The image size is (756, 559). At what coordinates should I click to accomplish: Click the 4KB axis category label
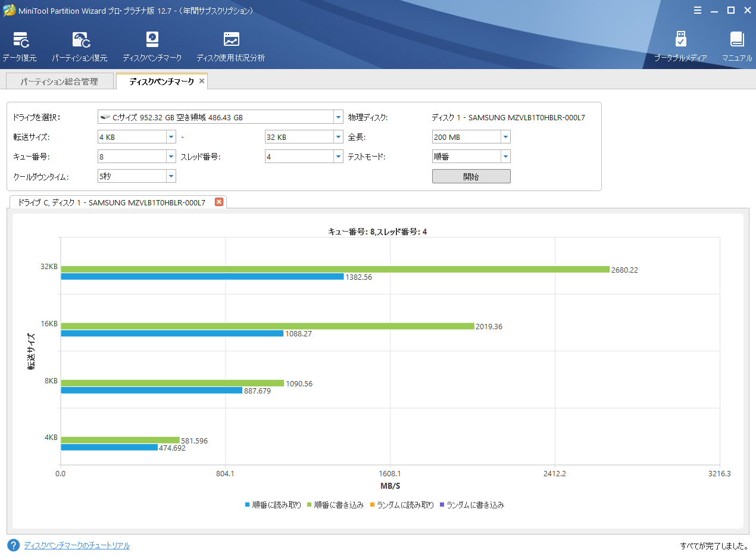(51, 438)
